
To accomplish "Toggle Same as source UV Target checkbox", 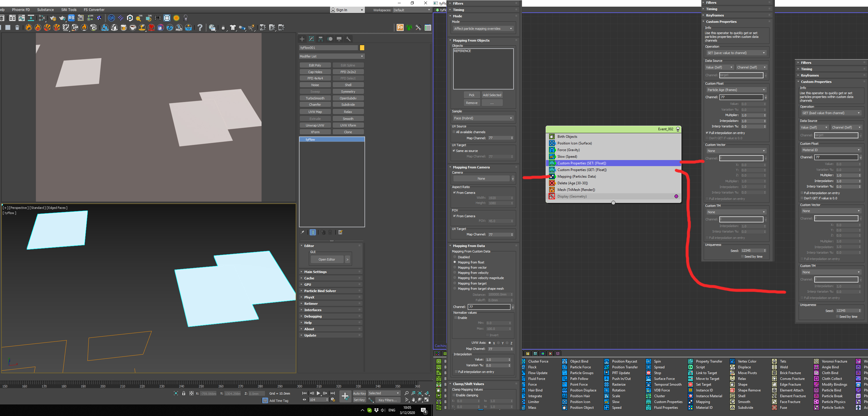I will click(454, 151).
